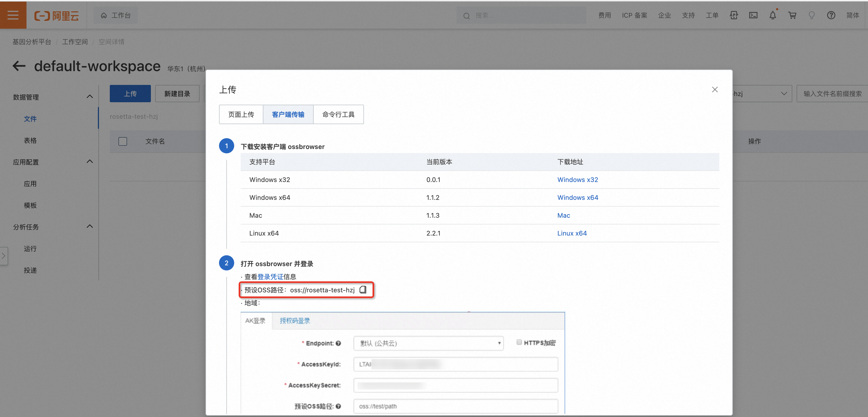868x417 pixels.
Task: Click the blue 上传 button
Action: [130, 93]
